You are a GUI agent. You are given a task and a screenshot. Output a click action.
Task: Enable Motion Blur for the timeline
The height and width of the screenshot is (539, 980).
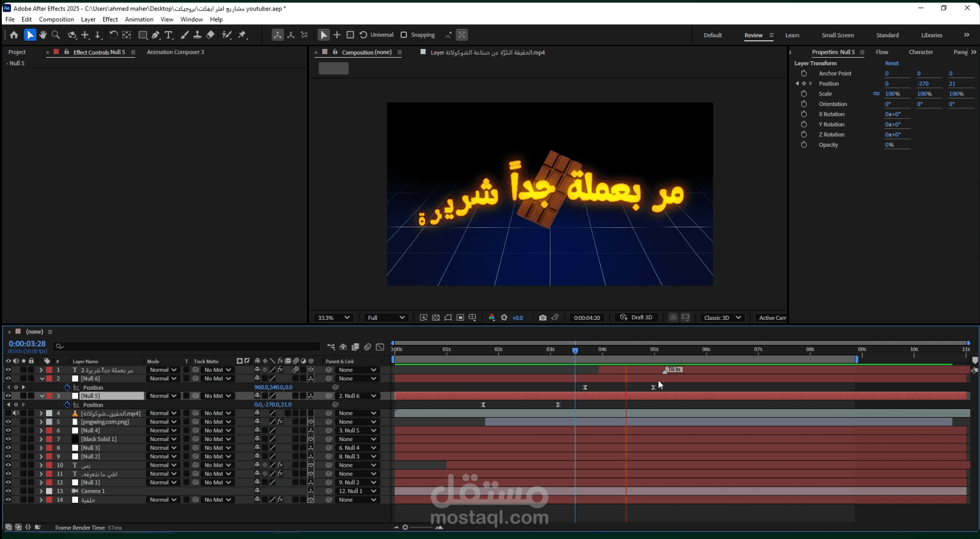367,347
